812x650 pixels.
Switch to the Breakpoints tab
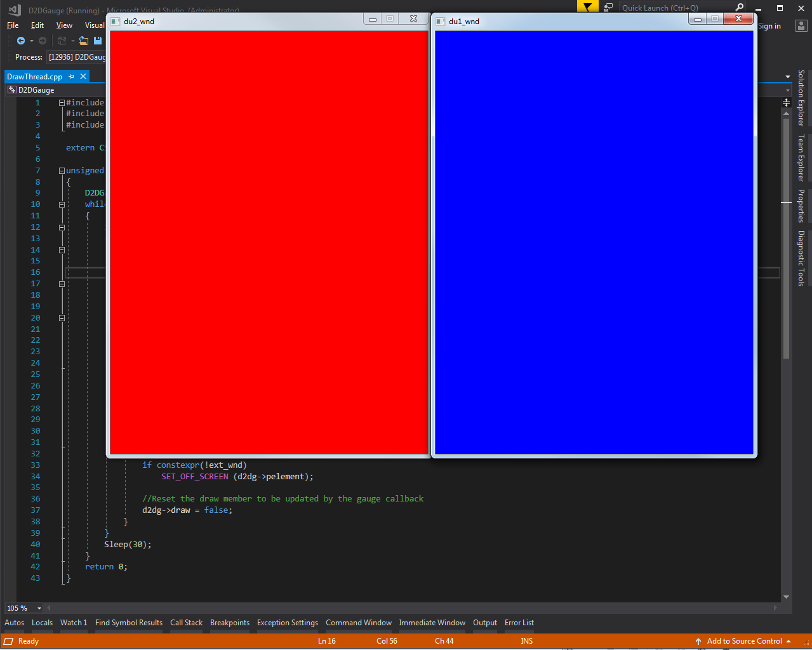click(229, 623)
